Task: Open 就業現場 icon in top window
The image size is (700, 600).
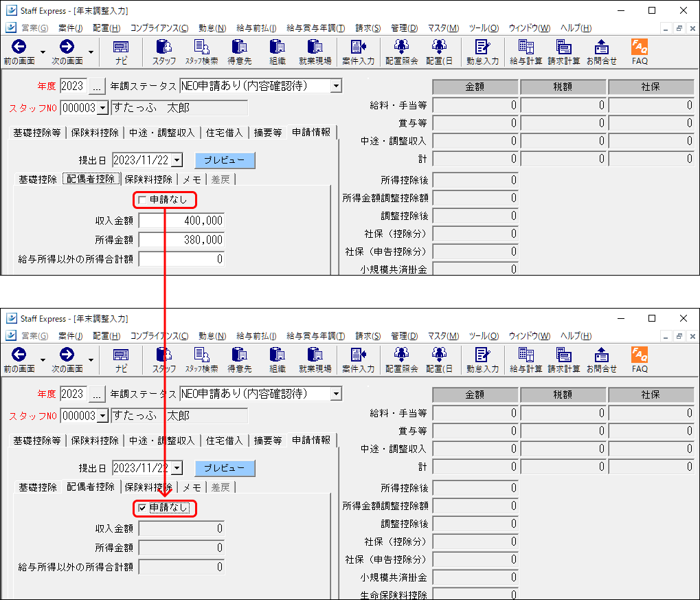Action: pyautogui.click(x=315, y=52)
